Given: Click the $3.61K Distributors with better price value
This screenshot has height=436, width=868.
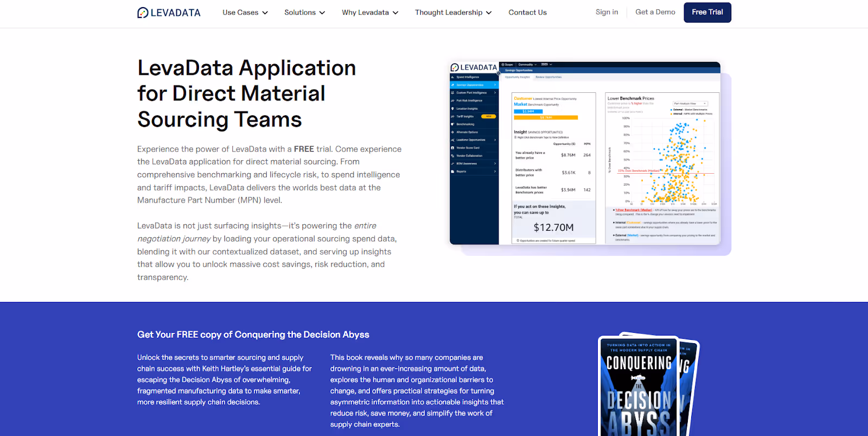Looking at the screenshot, I should tap(569, 173).
